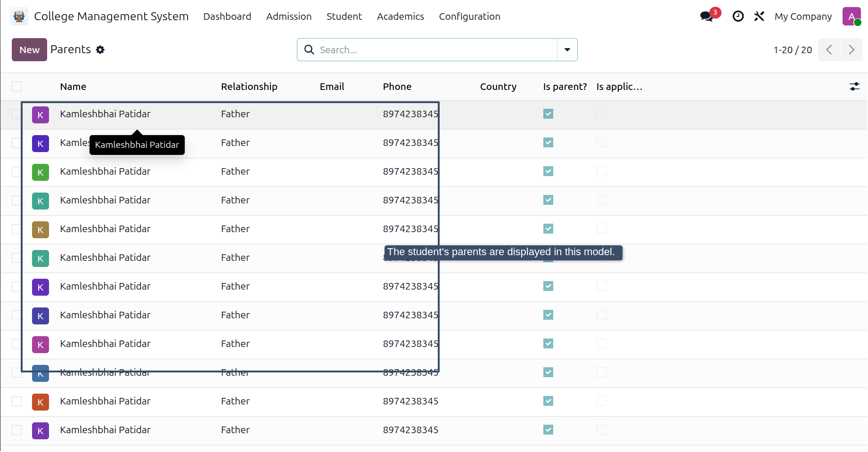
Task: Sort by the Country column header
Action: coord(498,87)
